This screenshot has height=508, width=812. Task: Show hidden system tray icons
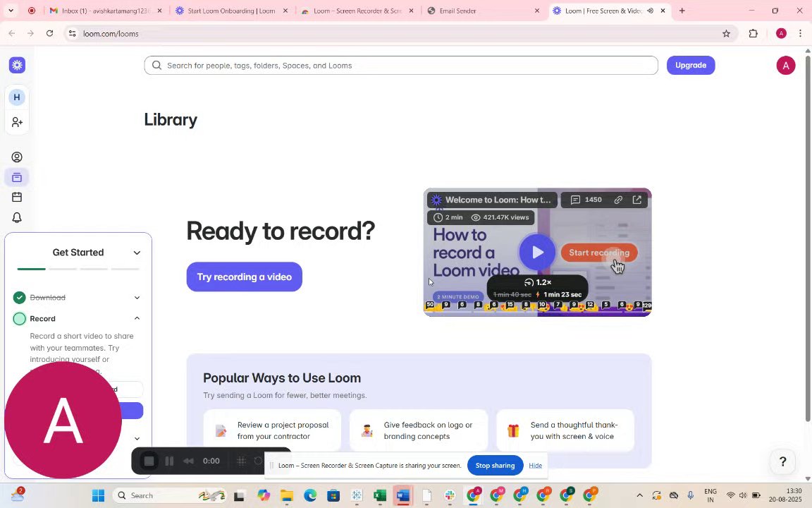[x=639, y=495]
